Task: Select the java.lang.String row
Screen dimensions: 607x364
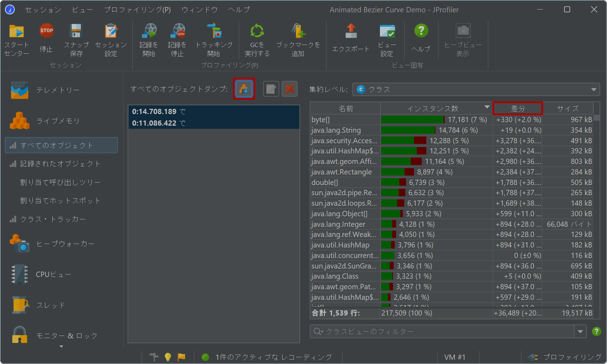Action: coord(452,130)
